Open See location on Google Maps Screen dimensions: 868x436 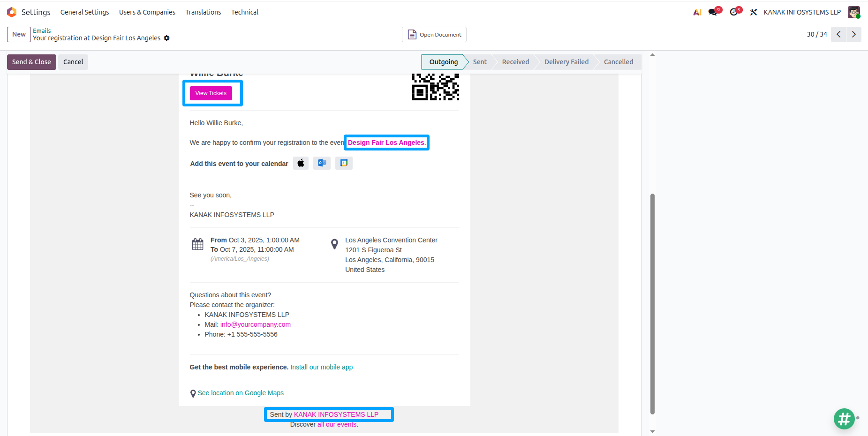click(241, 393)
